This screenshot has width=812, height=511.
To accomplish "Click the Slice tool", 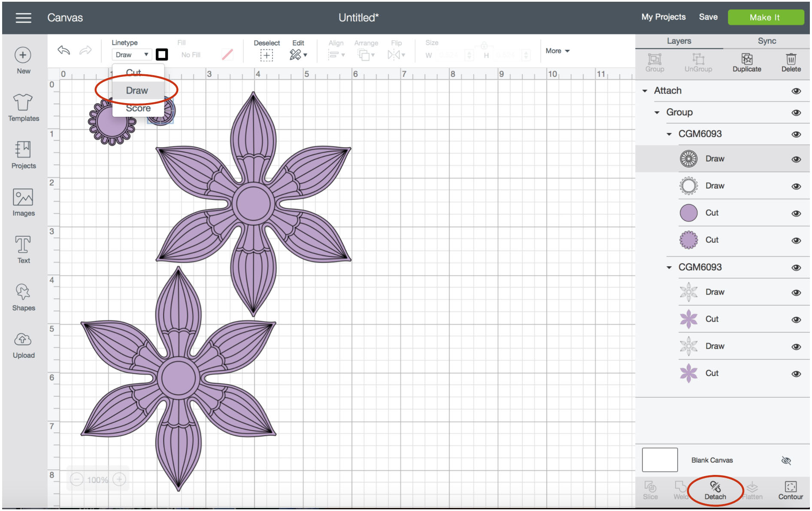I will tap(650, 491).
